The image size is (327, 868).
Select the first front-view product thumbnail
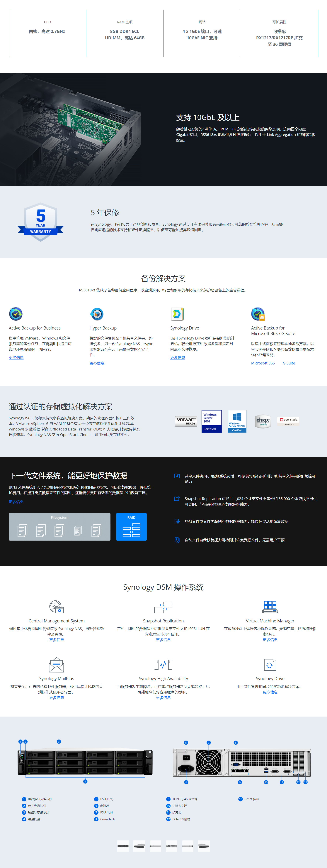(123, 846)
